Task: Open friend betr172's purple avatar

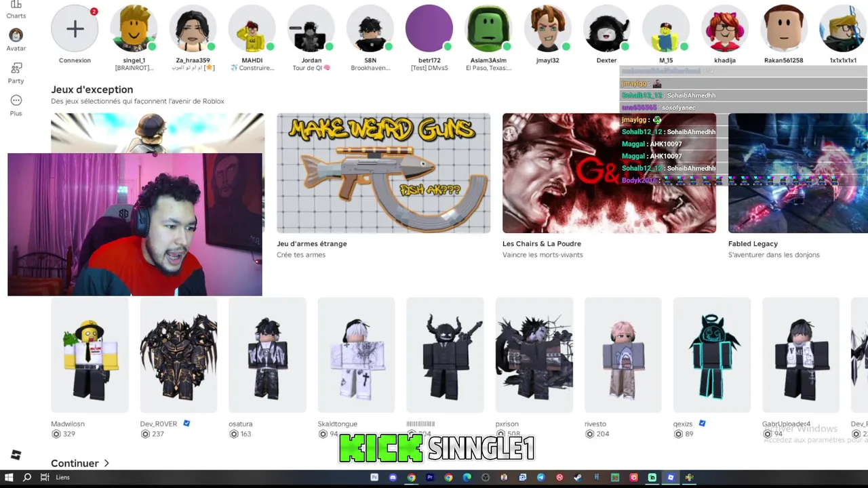Action: click(429, 28)
